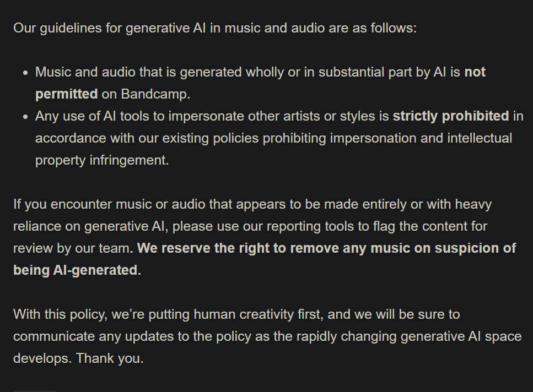Click the word 'Bandcamp' in first bullet

154,94
